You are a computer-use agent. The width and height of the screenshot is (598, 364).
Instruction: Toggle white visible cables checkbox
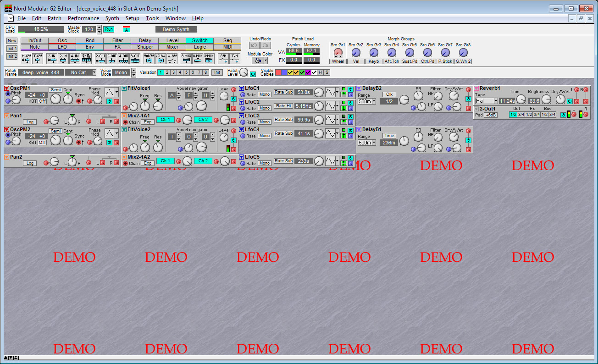click(314, 72)
